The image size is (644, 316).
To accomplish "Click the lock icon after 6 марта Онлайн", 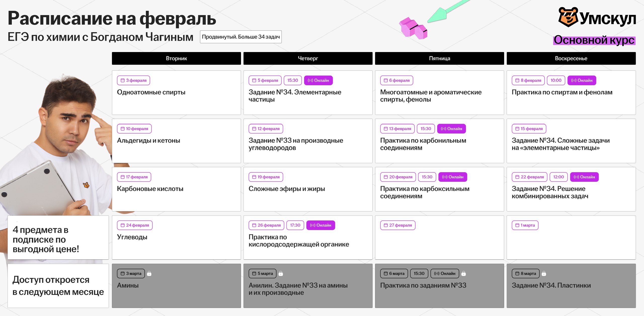I will (x=464, y=274).
